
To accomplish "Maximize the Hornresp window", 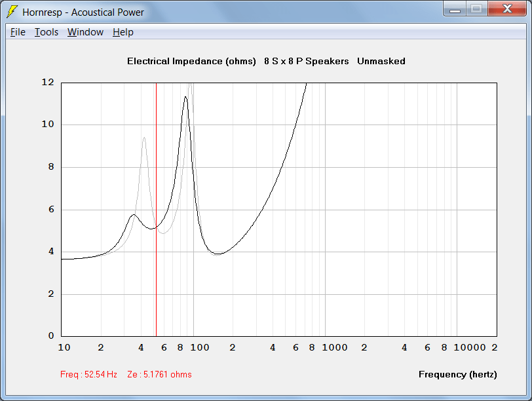I will coord(477,9).
